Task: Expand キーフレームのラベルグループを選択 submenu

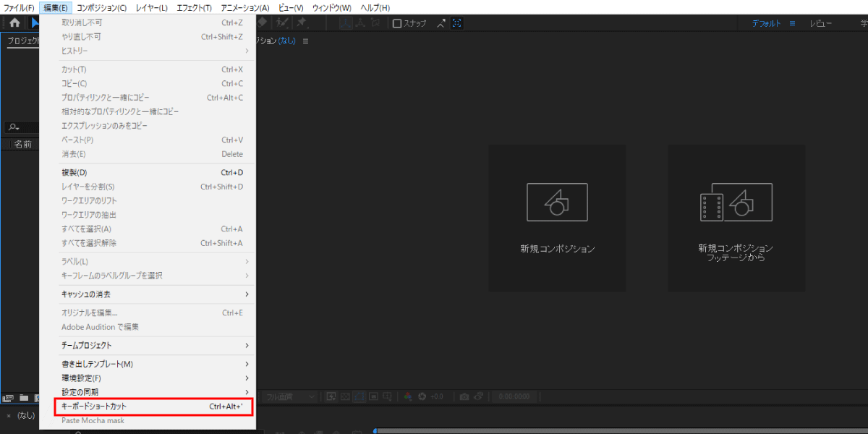Action: coord(147,276)
